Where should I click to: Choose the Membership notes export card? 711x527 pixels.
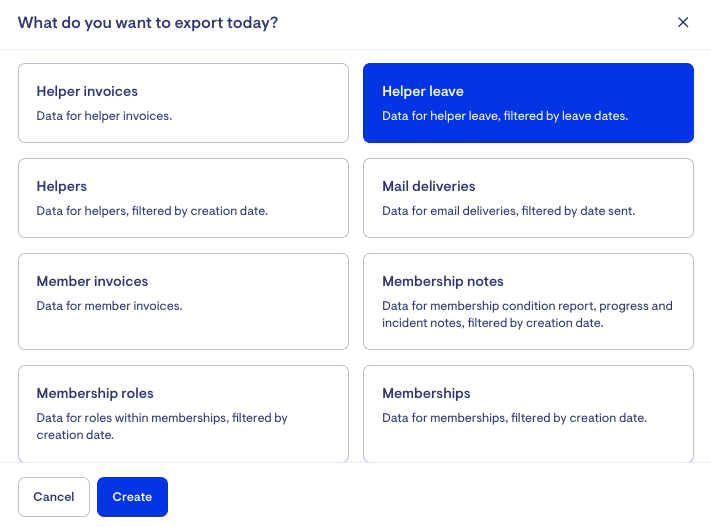(528, 301)
